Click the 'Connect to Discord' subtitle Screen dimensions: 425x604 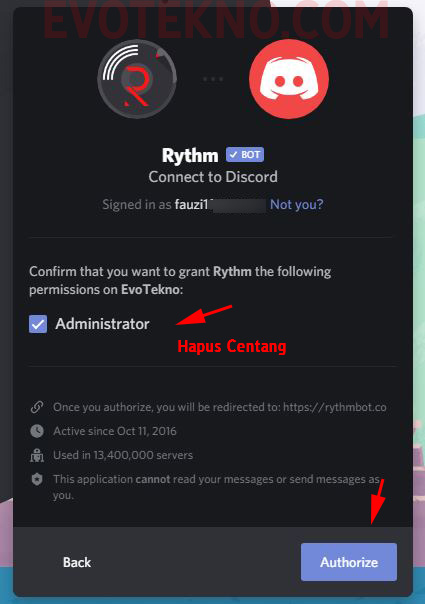[213, 177]
